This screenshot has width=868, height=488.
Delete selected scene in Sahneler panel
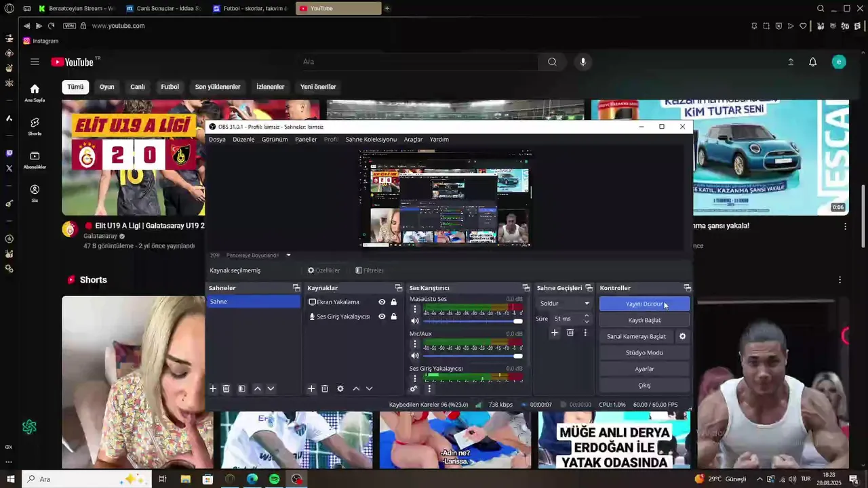[226, 388]
